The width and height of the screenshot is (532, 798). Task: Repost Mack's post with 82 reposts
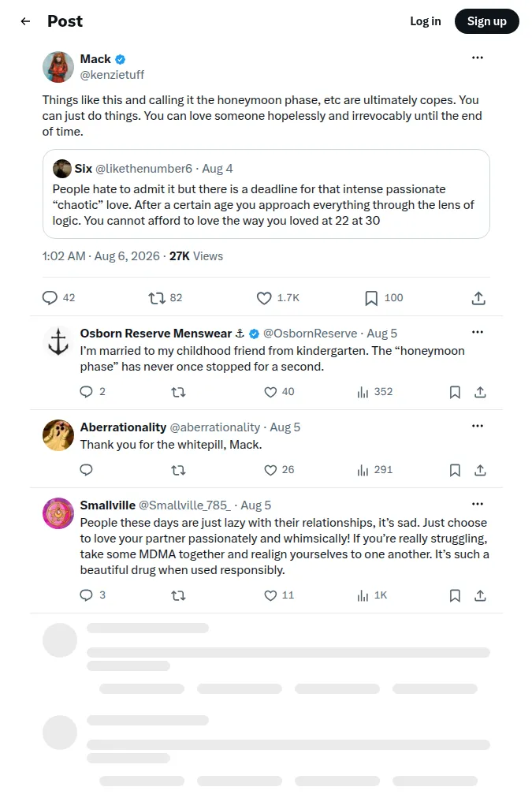click(x=157, y=298)
